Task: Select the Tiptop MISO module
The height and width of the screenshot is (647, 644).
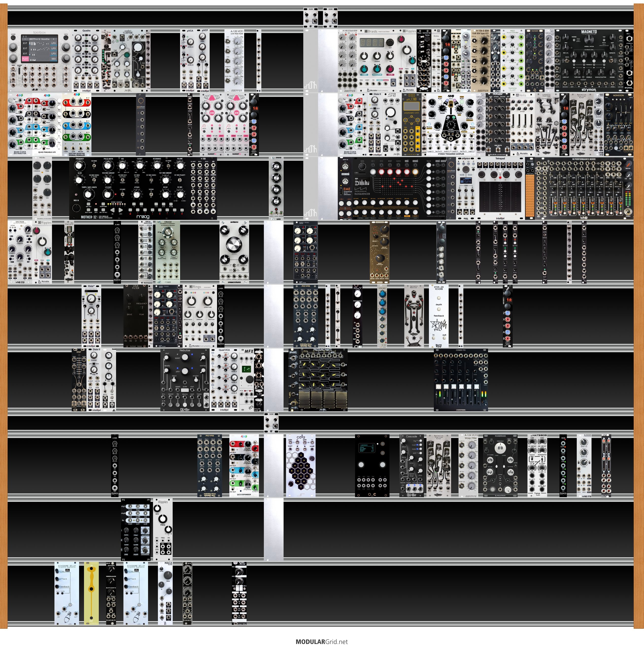Action: 512,61
